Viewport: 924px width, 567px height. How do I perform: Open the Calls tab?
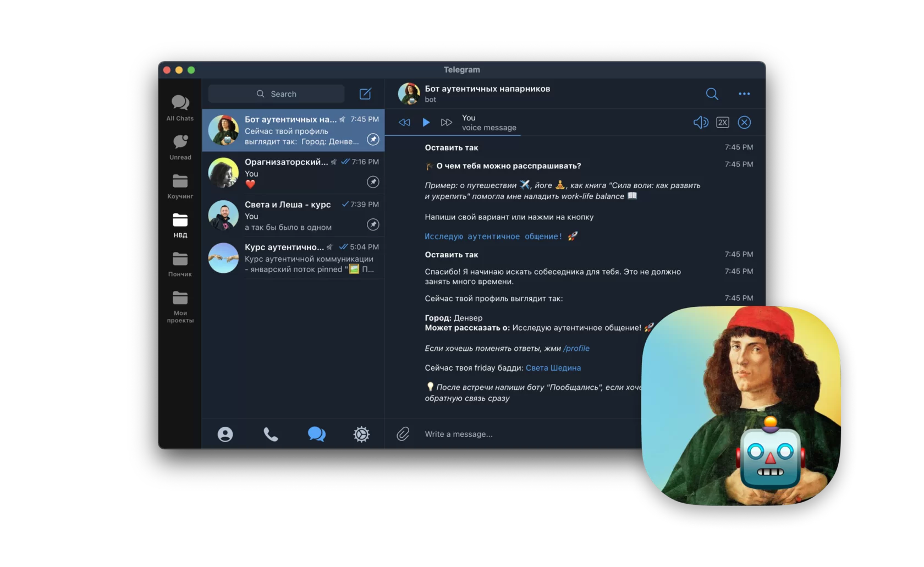271,434
